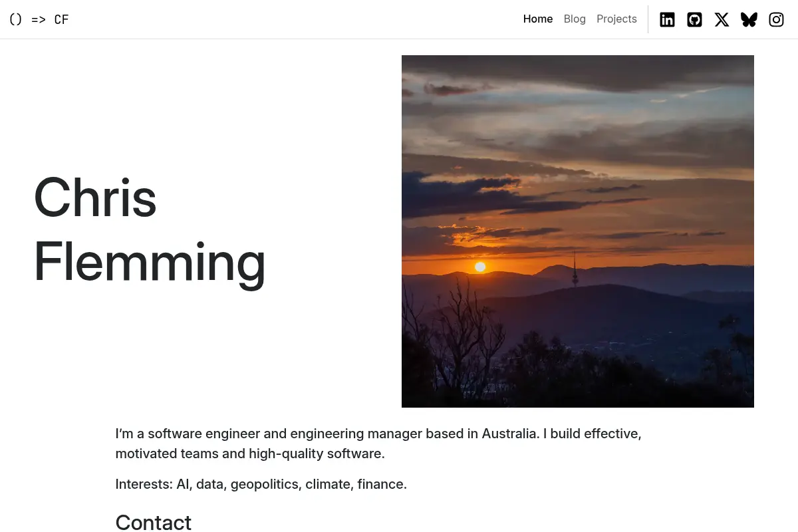Open the GitHub icon link

coord(694,19)
